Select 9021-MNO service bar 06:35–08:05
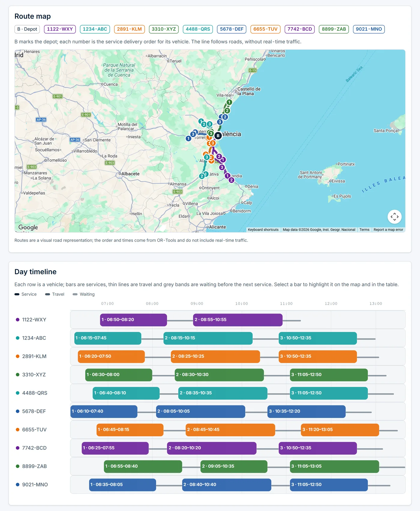This screenshot has height=511, width=420. click(x=122, y=485)
